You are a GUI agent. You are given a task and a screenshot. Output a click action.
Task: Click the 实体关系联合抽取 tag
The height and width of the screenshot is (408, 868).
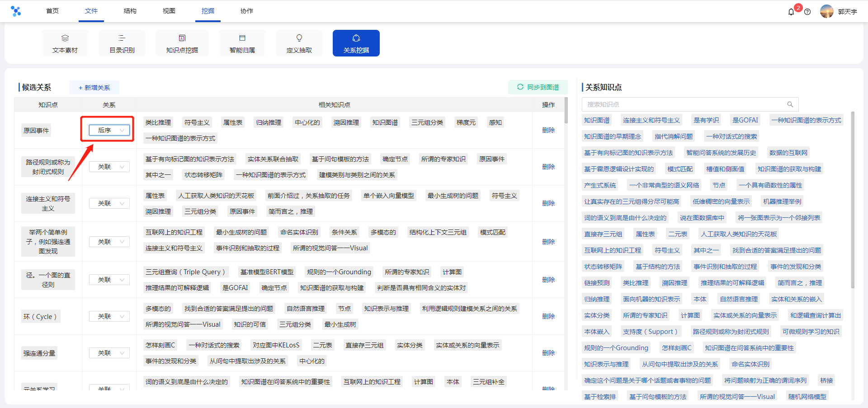point(273,159)
